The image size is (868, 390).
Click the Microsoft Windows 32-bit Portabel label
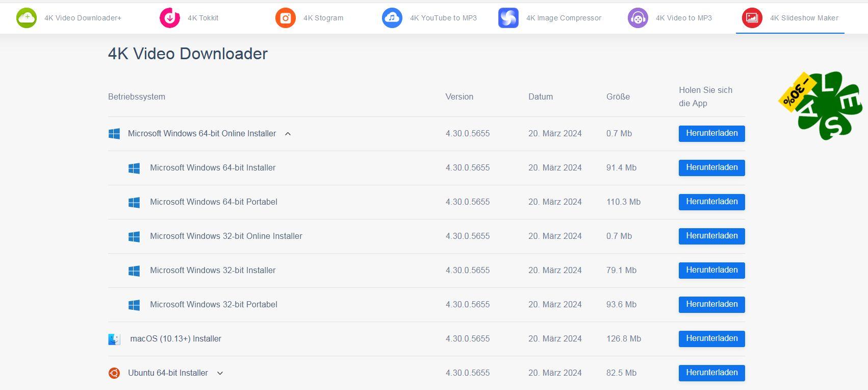tap(214, 305)
